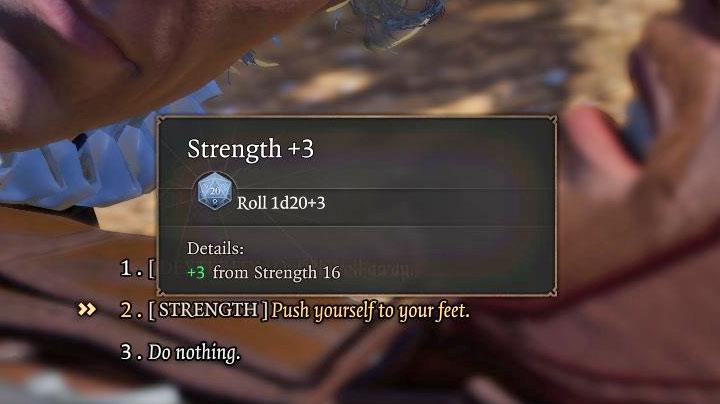Image resolution: width=720 pixels, height=404 pixels.
Task: Click the bottom-right ornate tooltip corner
Action: [552, 291]
